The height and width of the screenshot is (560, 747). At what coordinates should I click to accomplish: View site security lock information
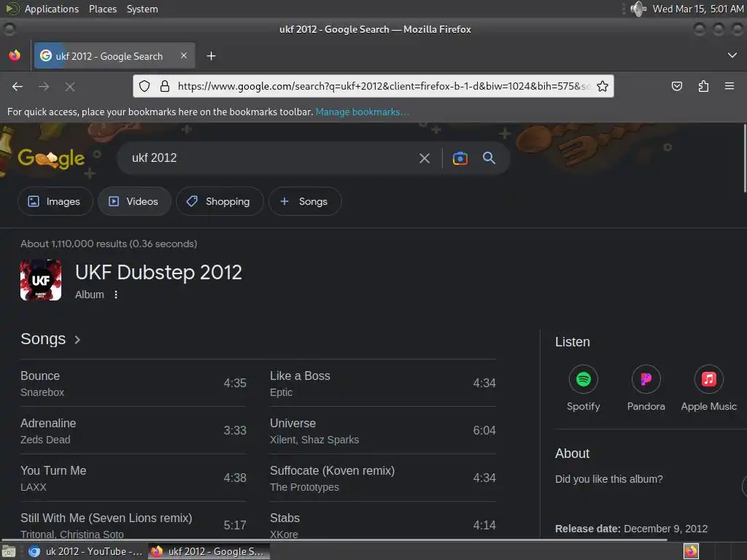click(x=165, y=86)
